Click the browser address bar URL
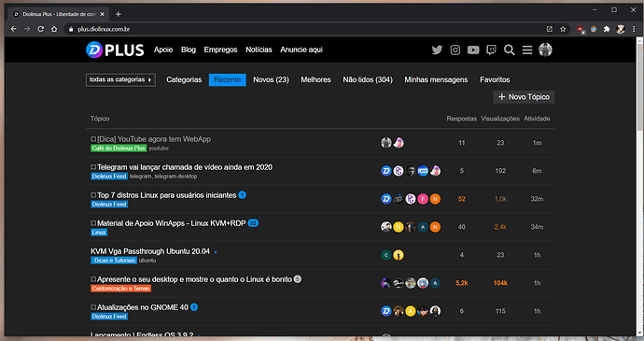Viewport: 644px width, 341px height. click(x=104, y=29)
